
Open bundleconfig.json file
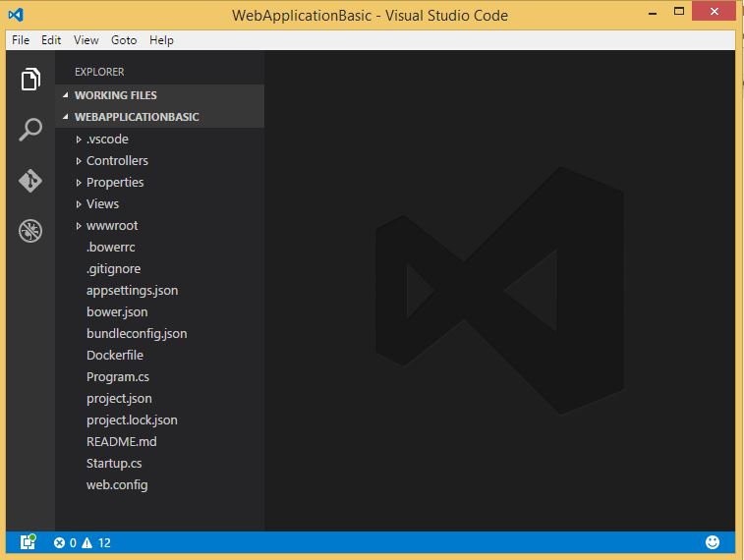click(137, 334)
